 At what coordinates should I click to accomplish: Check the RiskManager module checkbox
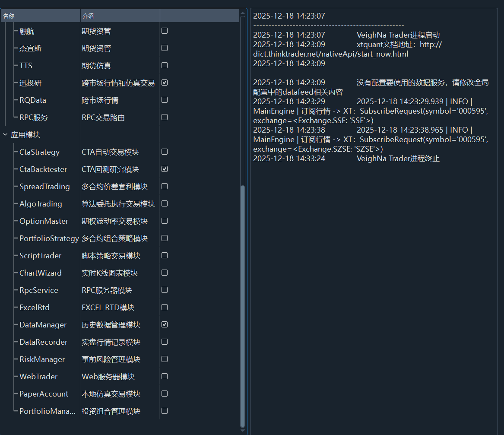point(165,359)
